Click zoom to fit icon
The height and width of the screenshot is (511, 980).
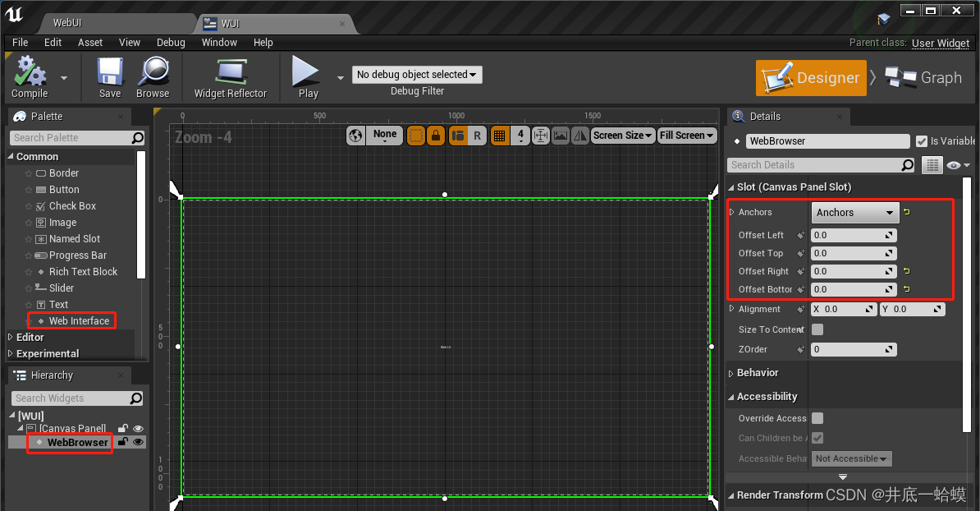[x=541, y=135]
